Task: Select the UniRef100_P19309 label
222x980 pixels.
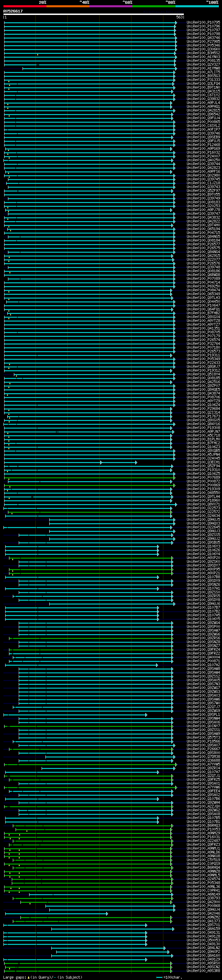Action: (x=203, y=489)
